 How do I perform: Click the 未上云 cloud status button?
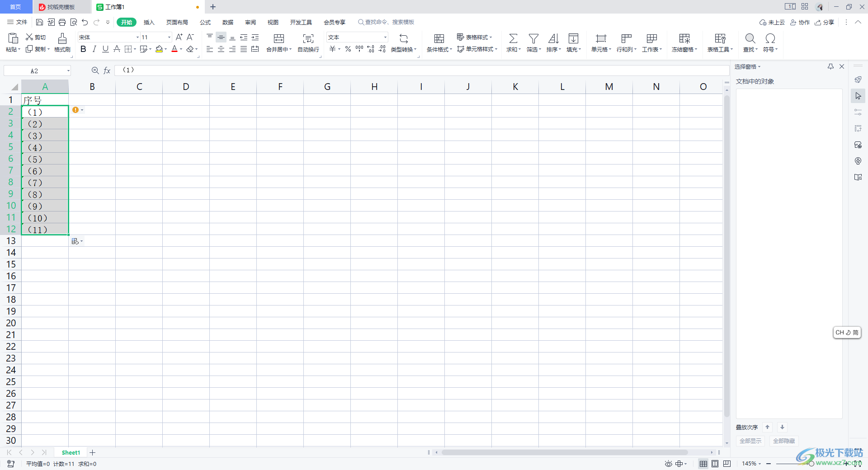coord(772,22)
